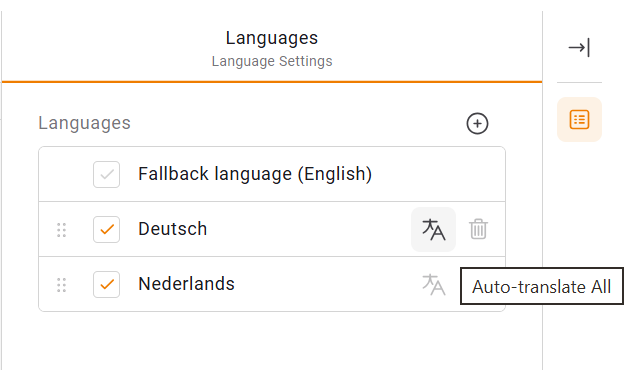Click auto-translate icon for Deutsch
This screenshot has height=370, width=631.
tap(433, 229)
